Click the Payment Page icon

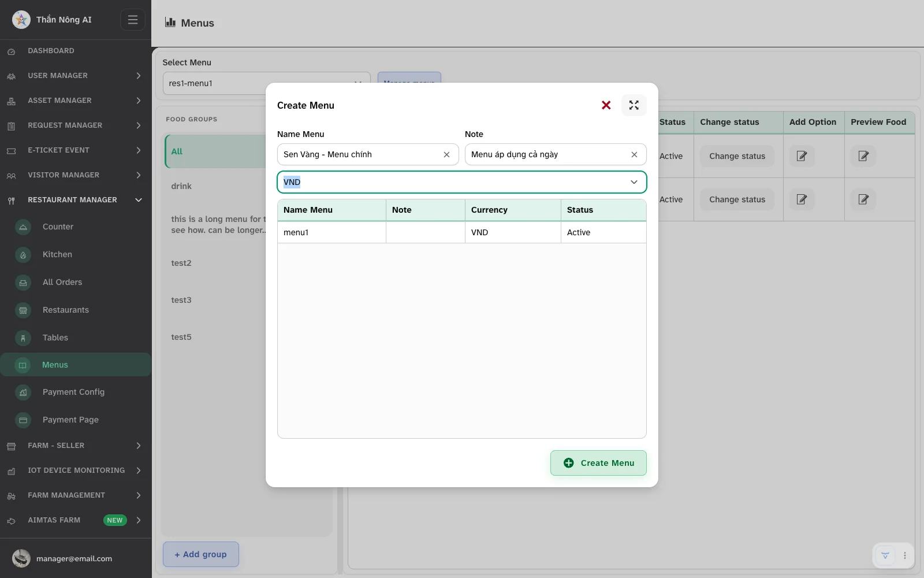[23, 420]
